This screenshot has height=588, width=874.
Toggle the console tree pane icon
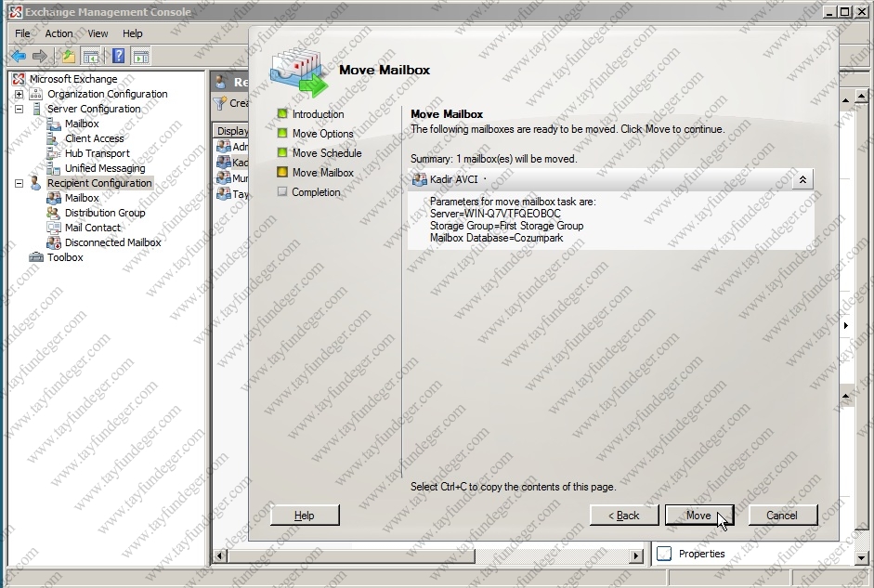(x=91, y=56)
